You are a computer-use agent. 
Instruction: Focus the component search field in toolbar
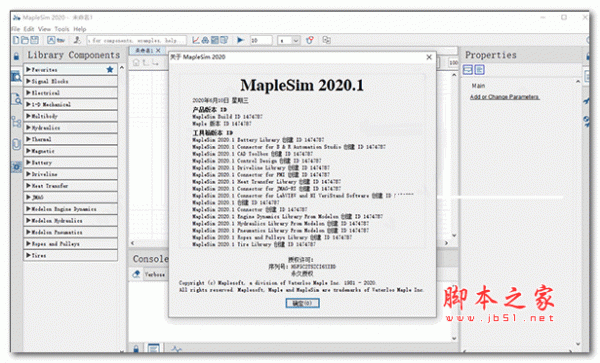click(137, 40)
